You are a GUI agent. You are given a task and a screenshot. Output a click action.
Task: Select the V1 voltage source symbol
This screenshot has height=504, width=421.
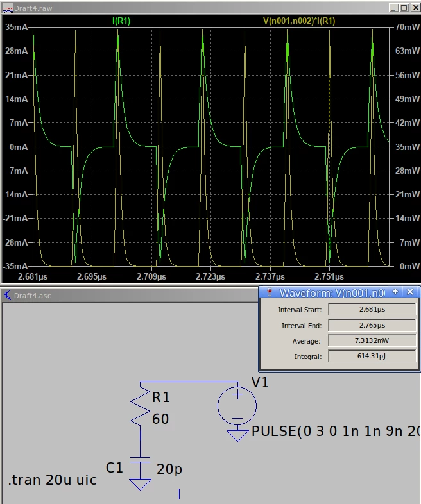click(237, 406)
